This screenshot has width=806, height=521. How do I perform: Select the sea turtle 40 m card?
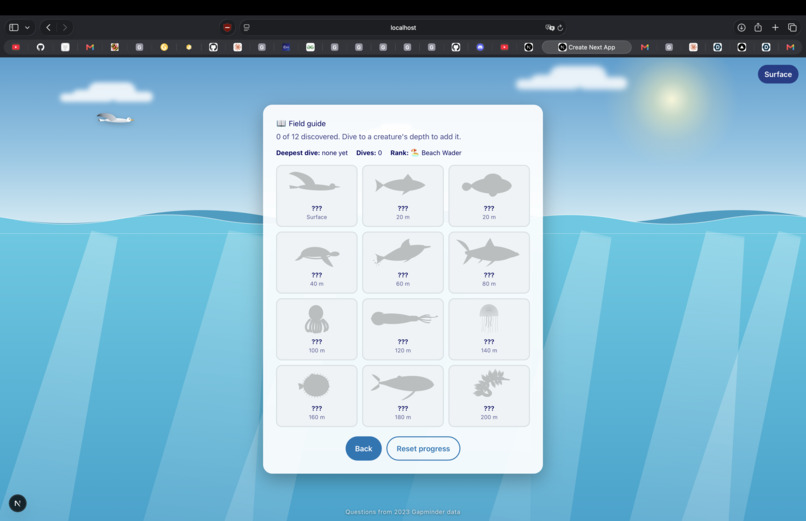pos(317,263)
